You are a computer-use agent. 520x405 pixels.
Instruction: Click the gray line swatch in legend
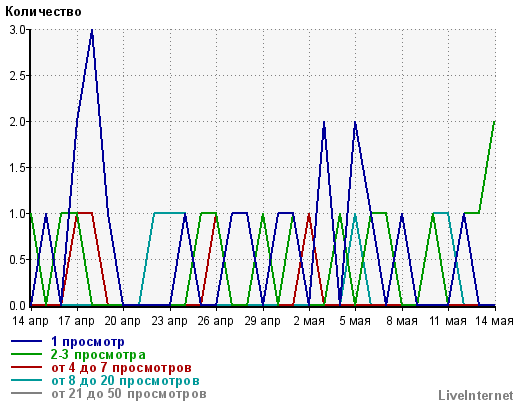click(27, 393)
